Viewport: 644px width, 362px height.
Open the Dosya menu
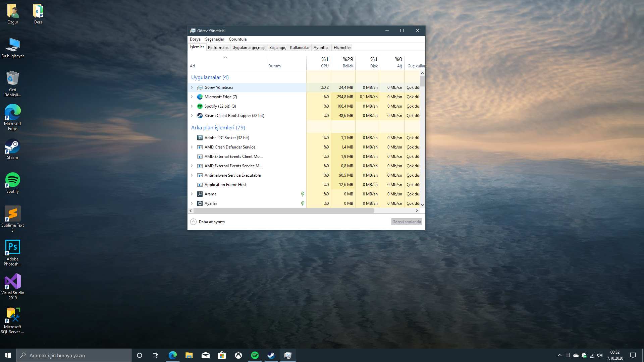[195, 39]
